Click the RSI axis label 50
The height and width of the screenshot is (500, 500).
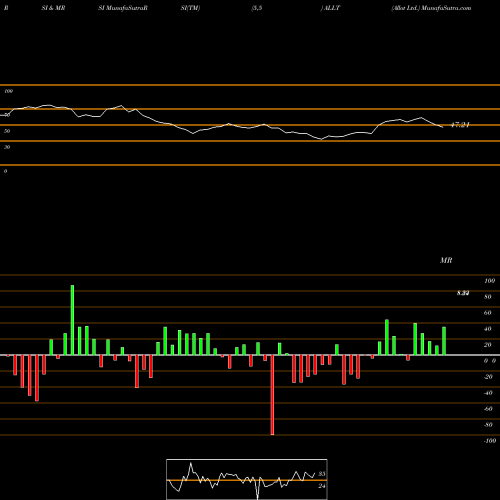(x=7, y=131)
